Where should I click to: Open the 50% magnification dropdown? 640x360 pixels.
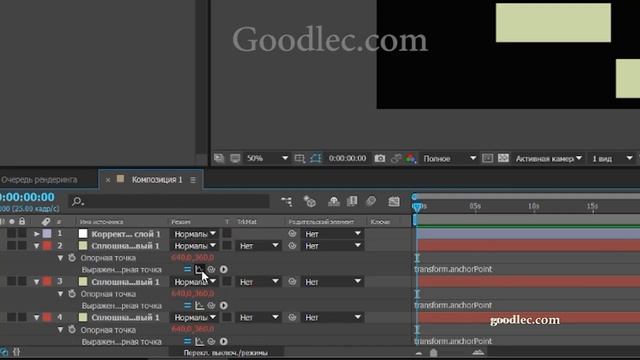point(267,158)
